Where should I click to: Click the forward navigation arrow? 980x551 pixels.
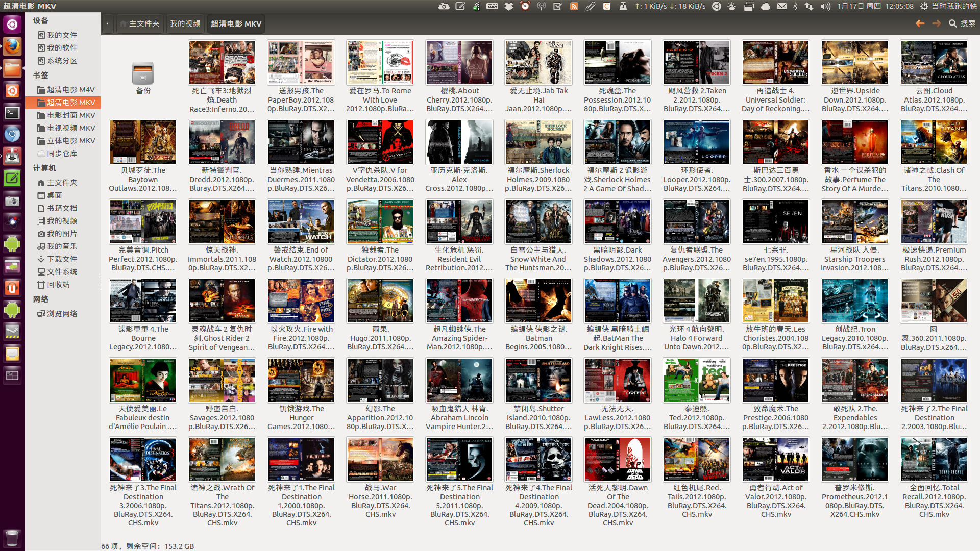pyautogui.click(x=936, y=23)
